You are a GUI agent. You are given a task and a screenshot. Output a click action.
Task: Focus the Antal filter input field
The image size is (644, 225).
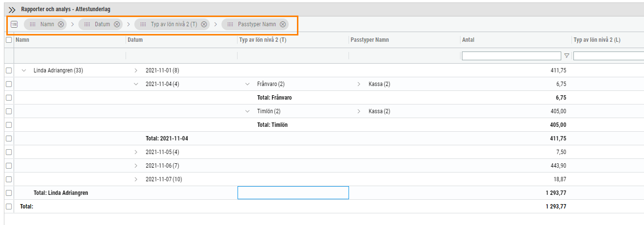[512, 56]
